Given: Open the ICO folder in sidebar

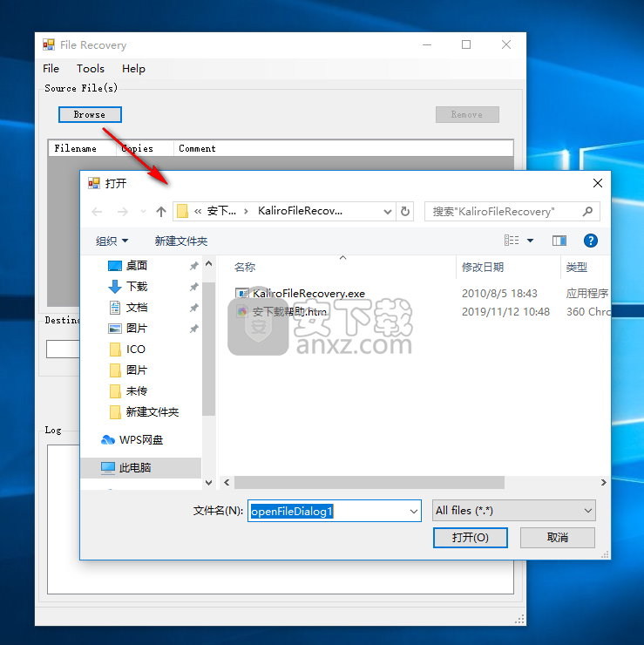Looking at the screenshot, I should [135, 350].
